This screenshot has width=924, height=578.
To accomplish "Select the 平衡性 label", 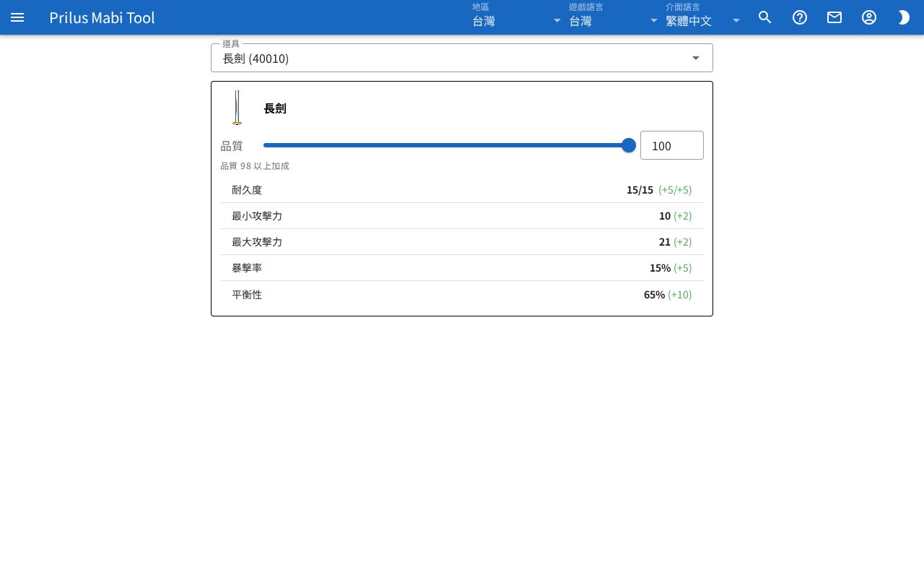I will [x=247, y=295].
